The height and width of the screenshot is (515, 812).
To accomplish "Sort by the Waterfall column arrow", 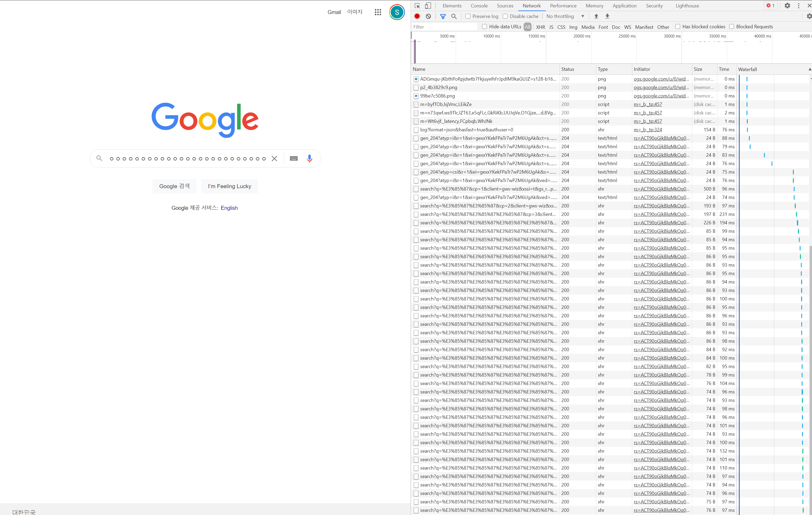I will coord(809,69).
